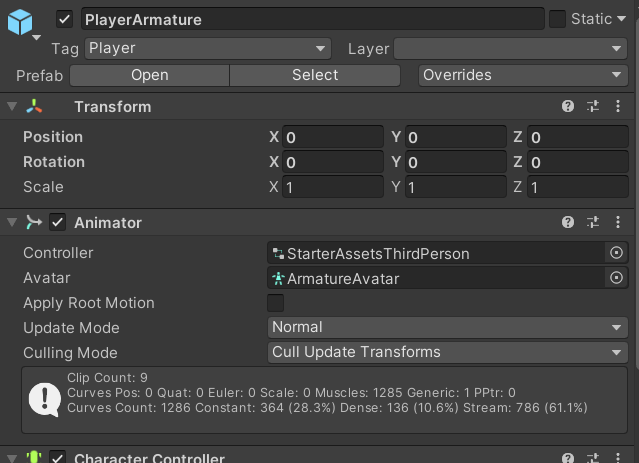Collapse the Transform component foldout
The width and height of the screenshot is (639, 463).
point(12,107)
